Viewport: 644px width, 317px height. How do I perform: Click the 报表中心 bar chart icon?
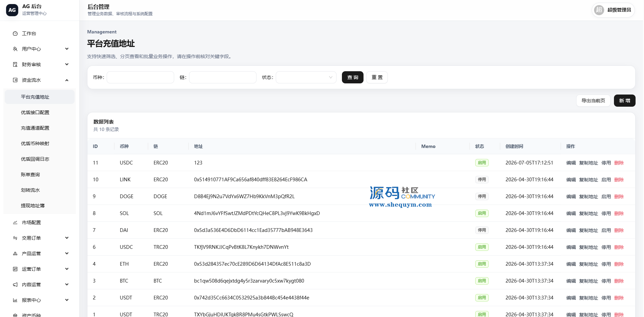point(15,300)
